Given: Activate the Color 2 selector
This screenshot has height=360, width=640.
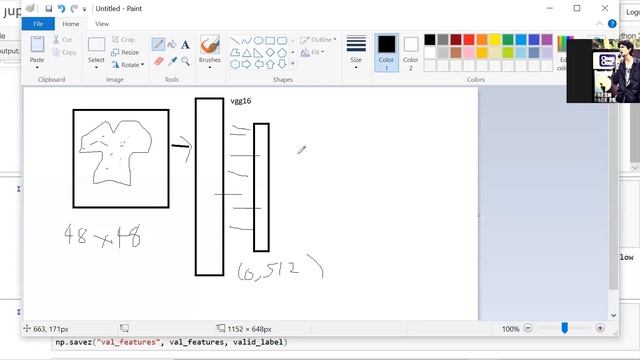Looking at the screenshot, I should coord(411,52).
